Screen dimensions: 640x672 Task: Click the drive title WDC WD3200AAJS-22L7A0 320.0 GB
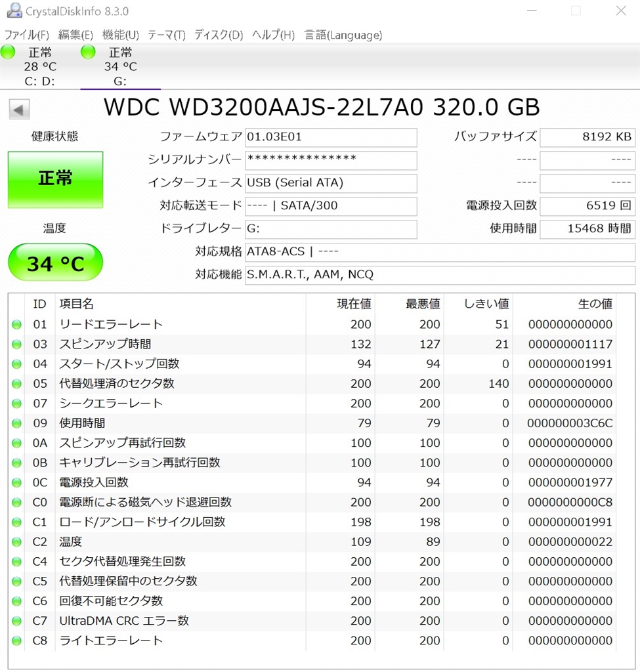322,107
